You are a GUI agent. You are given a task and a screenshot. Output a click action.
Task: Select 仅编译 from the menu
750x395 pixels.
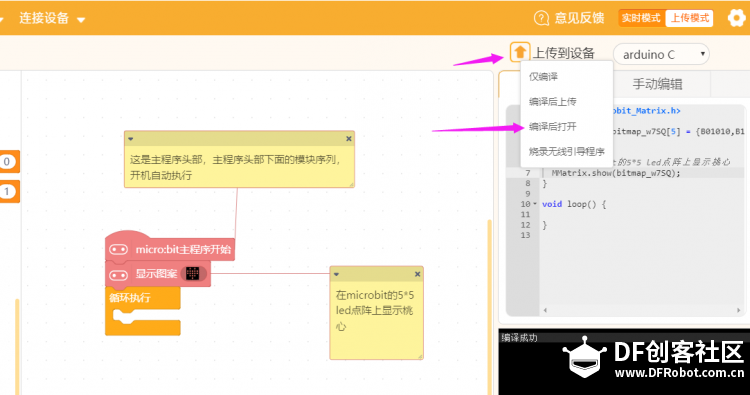click(543, 77)
